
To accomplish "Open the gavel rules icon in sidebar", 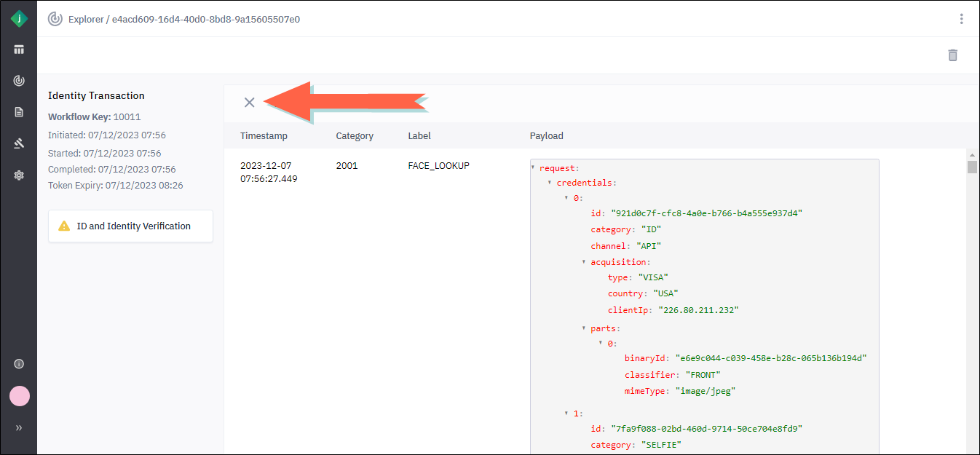I will point(19,143).
